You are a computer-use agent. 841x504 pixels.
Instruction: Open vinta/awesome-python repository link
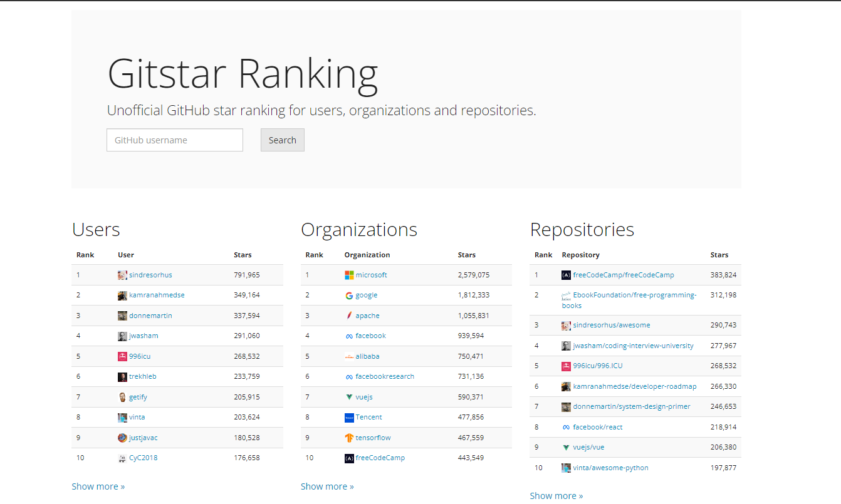click(611, 468)
